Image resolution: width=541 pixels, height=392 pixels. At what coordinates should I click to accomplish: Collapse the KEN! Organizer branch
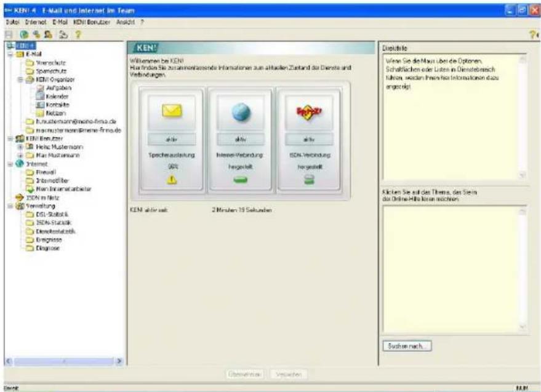pyautogui.click(x=20, y=79)
